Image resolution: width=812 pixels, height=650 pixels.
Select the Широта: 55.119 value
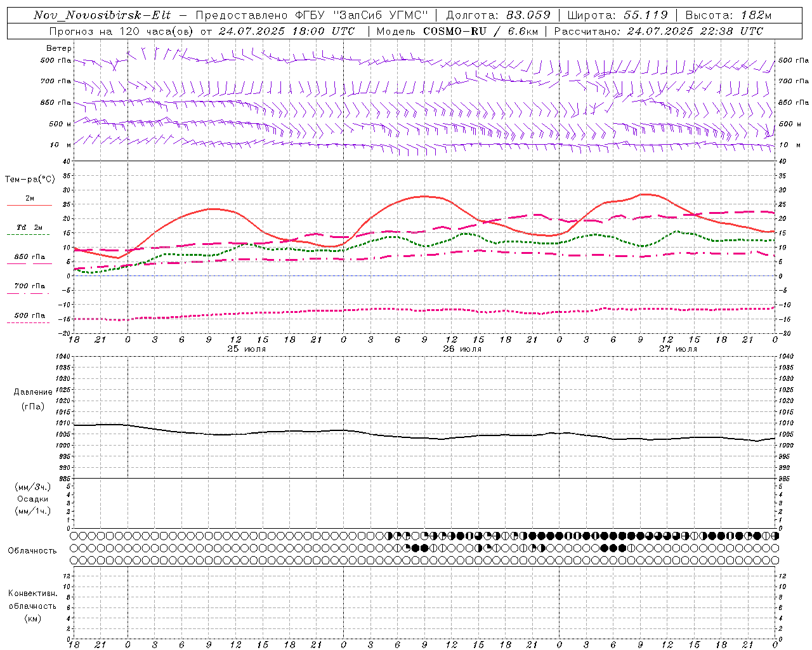click(617, 15)
